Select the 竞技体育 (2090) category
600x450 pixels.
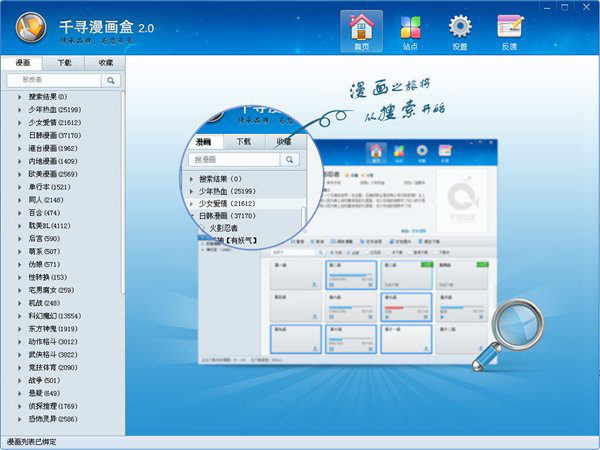point(53,367)
